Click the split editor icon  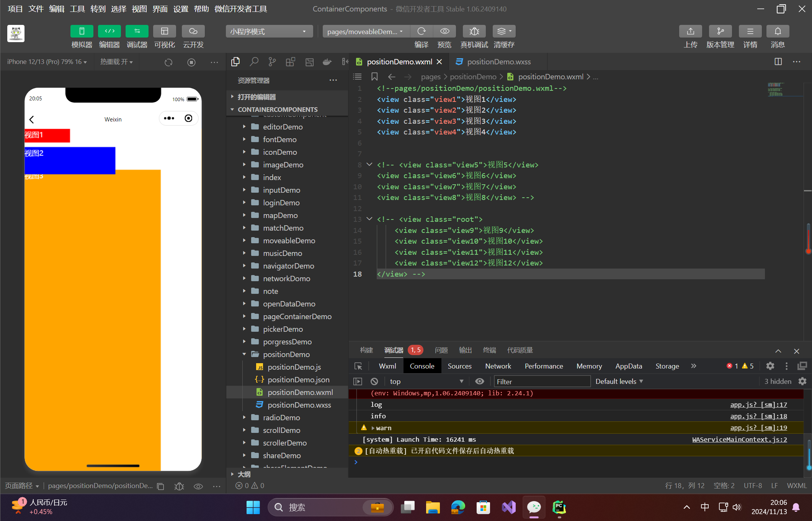click(x=778, y=62)
